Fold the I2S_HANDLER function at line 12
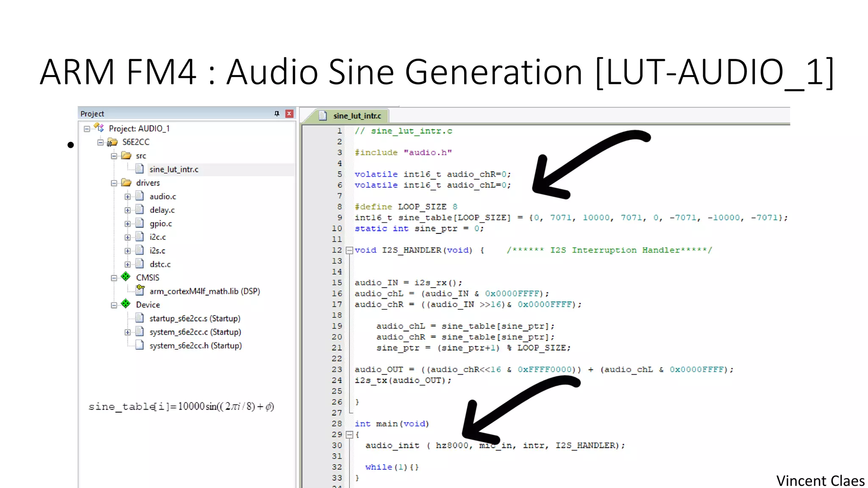868x488 pixels. [x=349, y=250]
